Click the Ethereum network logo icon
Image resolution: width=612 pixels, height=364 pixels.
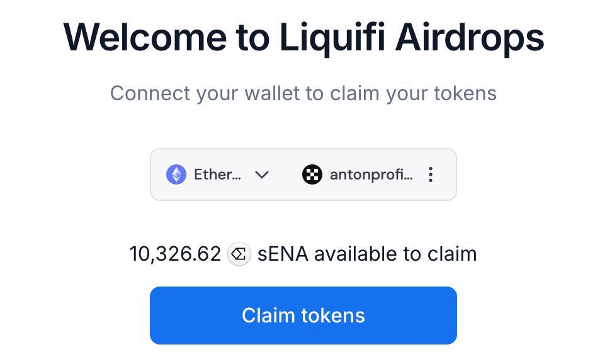(x=176, y=174)
